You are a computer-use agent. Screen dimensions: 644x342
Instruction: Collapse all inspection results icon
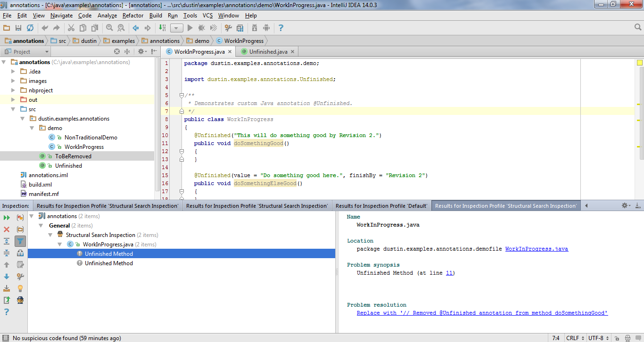7,253
